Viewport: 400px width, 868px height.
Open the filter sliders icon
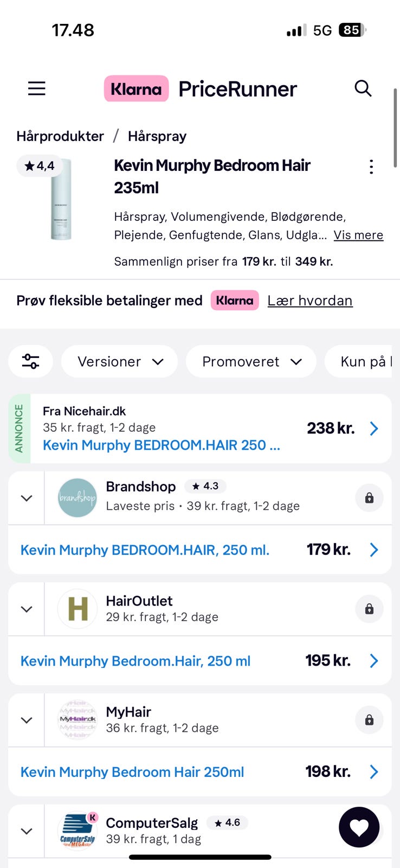pyautogui.click(x=30, y=361)
